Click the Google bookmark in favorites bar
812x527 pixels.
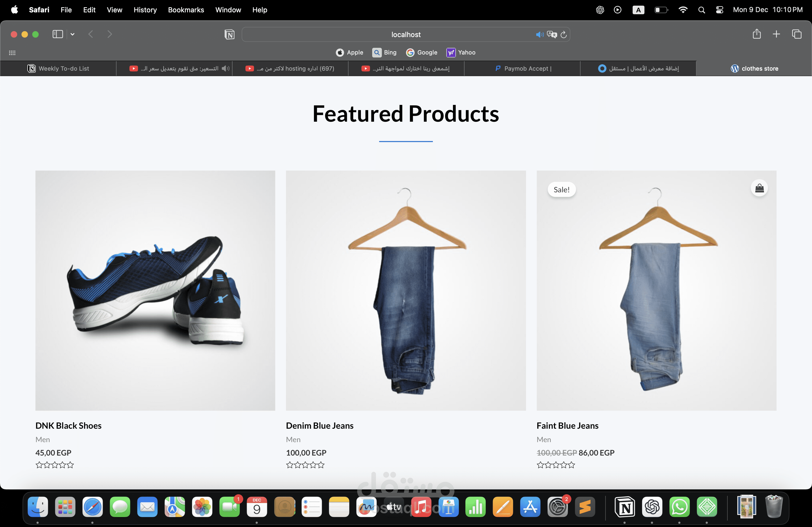pyautogui.click(x=422, y=53)
